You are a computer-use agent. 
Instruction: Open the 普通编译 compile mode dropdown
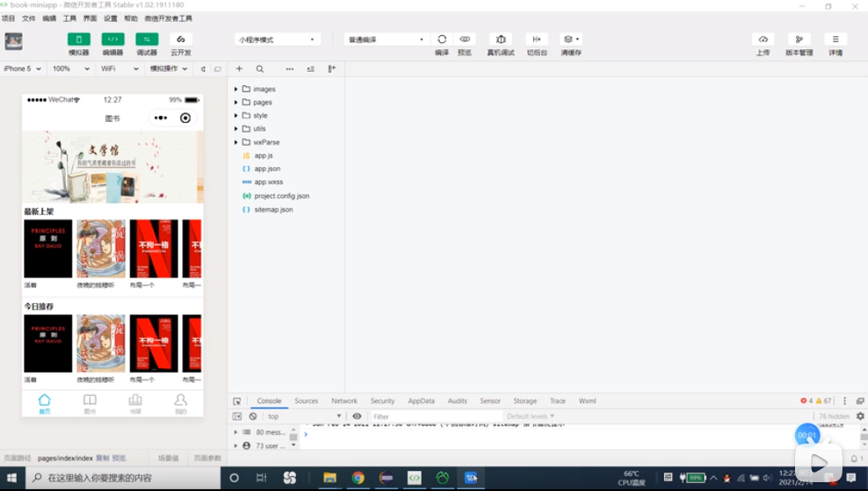386,40
